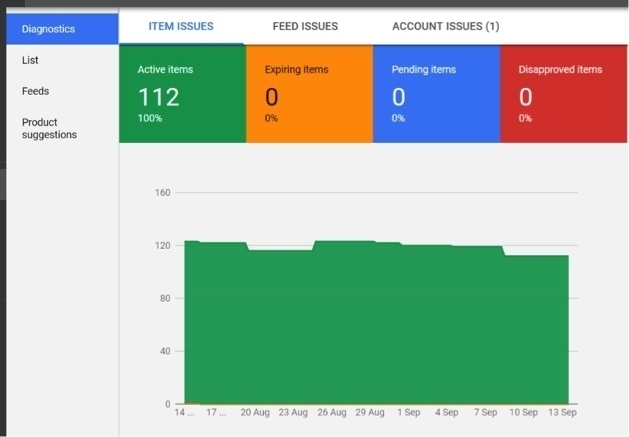Click the 7 Sep date axis label
Viewport: 629px width, 437px height.
coord(485,412)
